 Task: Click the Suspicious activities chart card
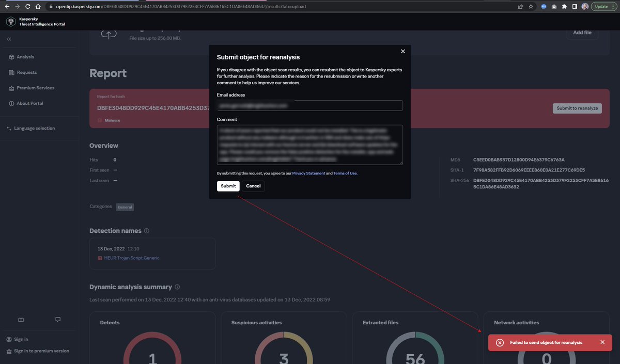284,338
